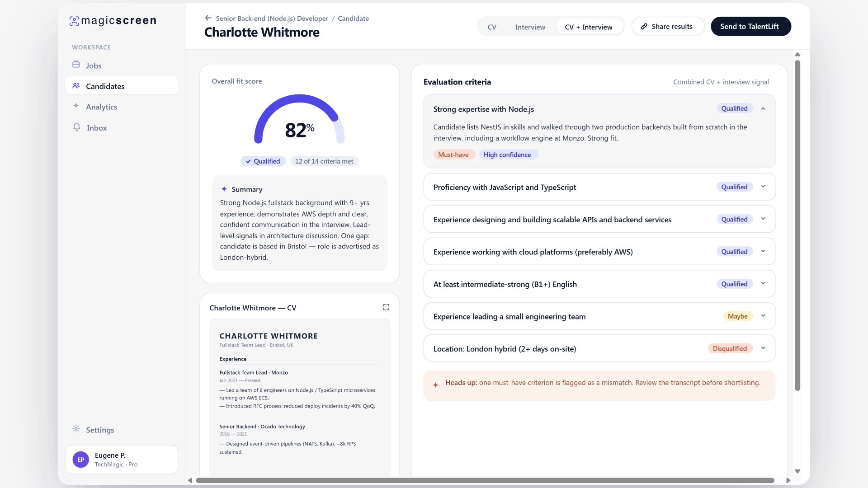The height and width of the screenshot is (488, 868).
Task: Open the Senior Back-end Developer breadcrumb link
Action: click(x=272, y=19)
